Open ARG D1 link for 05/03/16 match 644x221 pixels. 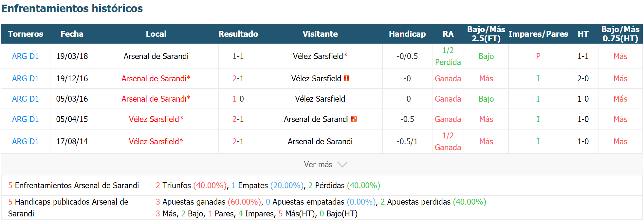coord(26,99)
